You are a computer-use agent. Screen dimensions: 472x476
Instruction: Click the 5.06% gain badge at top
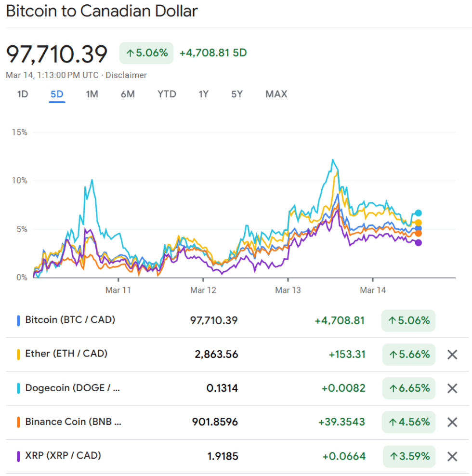click(146, 53)
